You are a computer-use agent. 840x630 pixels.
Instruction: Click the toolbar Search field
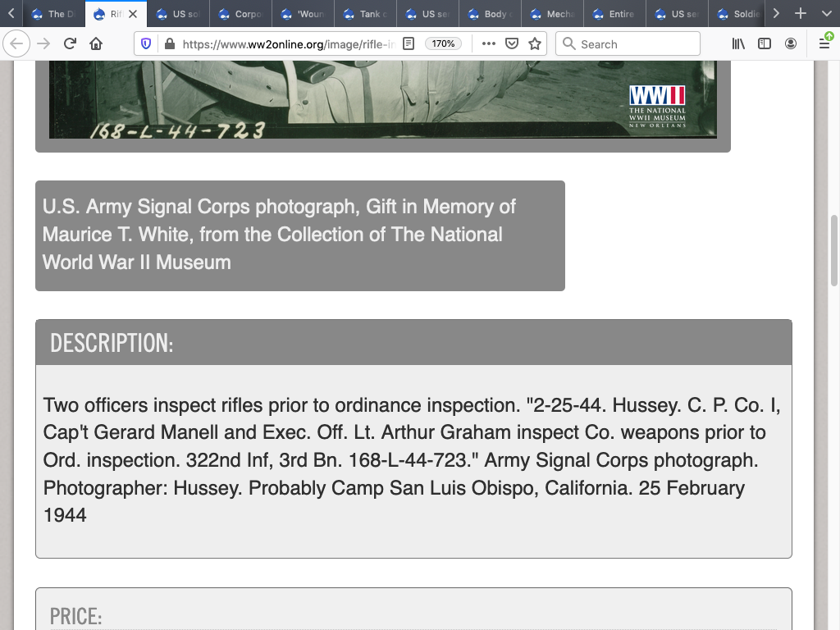pyautogui.click(x=628, y=44)
